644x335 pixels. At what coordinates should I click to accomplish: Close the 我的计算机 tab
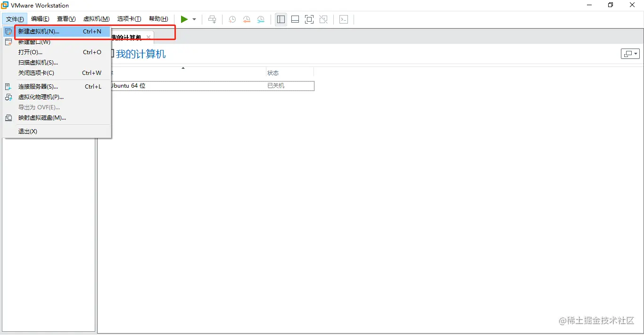(149, 37)
